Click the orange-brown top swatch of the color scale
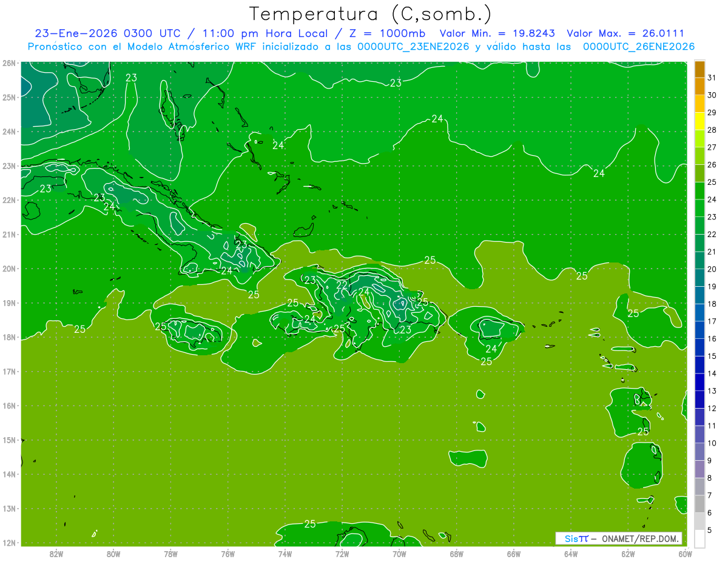Viewport: 728px width, 562px height. click(x=699, y=69)
